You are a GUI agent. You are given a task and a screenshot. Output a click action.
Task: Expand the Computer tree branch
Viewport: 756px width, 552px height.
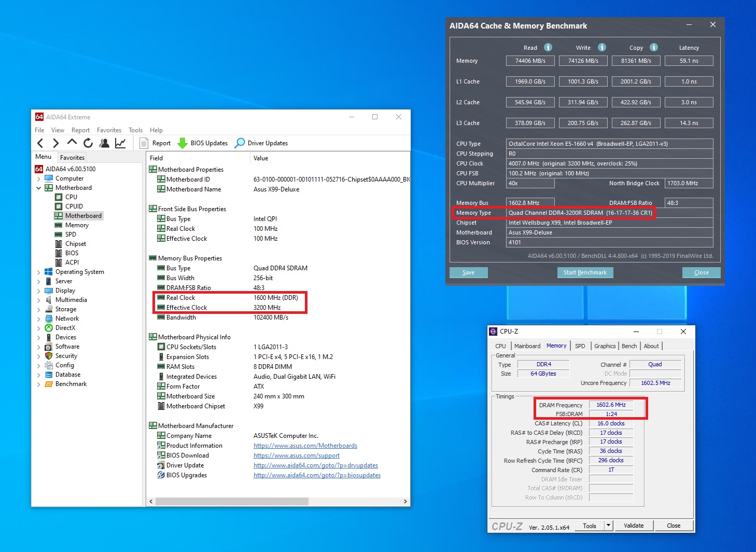(39, 178)
